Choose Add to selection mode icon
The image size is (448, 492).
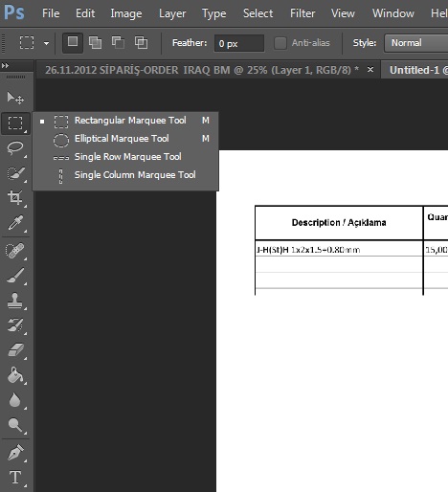95,42
